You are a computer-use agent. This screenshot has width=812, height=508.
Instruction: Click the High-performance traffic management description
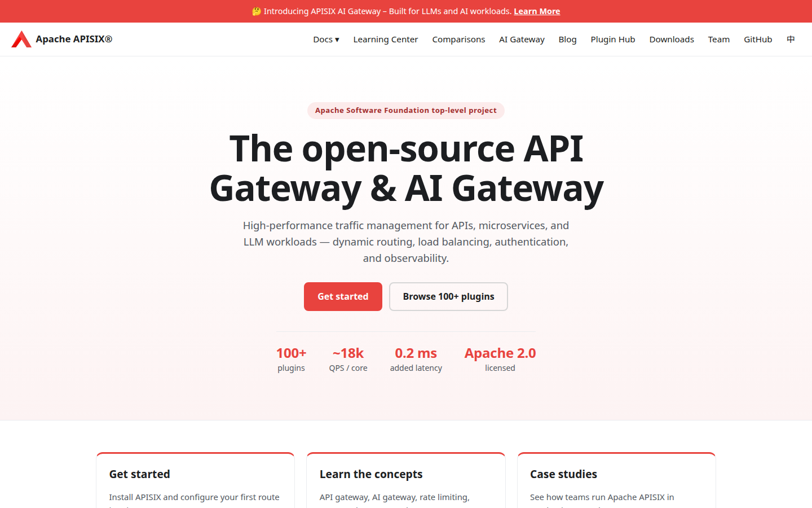[406, 242]
